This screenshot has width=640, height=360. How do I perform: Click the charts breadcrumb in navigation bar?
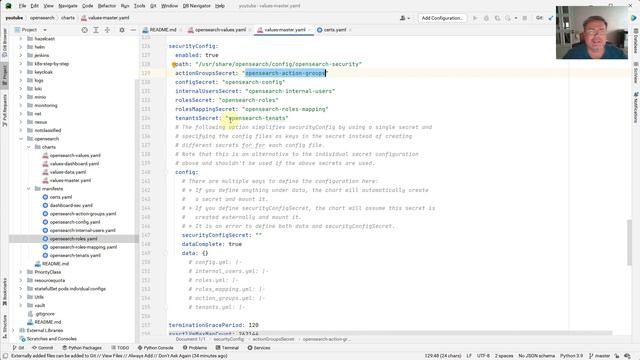(68, 18)
